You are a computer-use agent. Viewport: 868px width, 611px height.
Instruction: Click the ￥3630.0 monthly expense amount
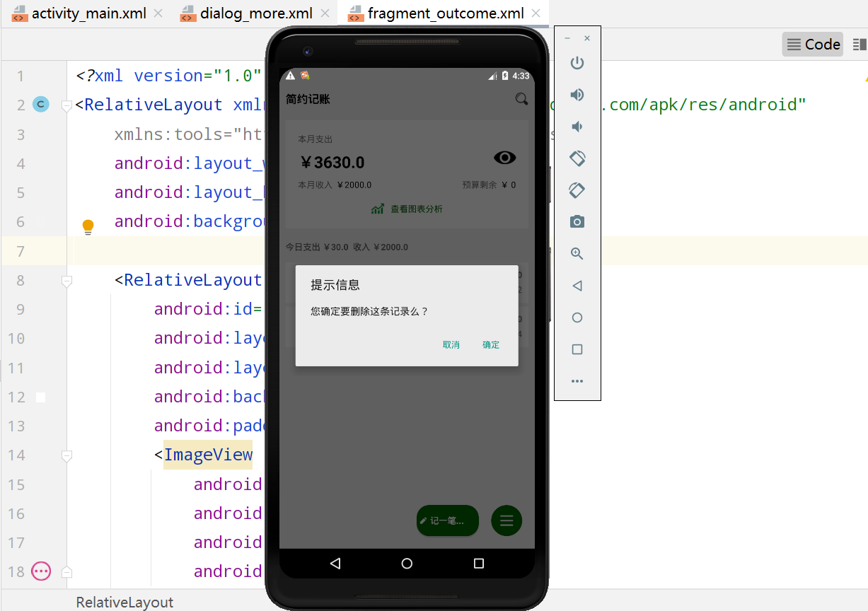point(332,163)
